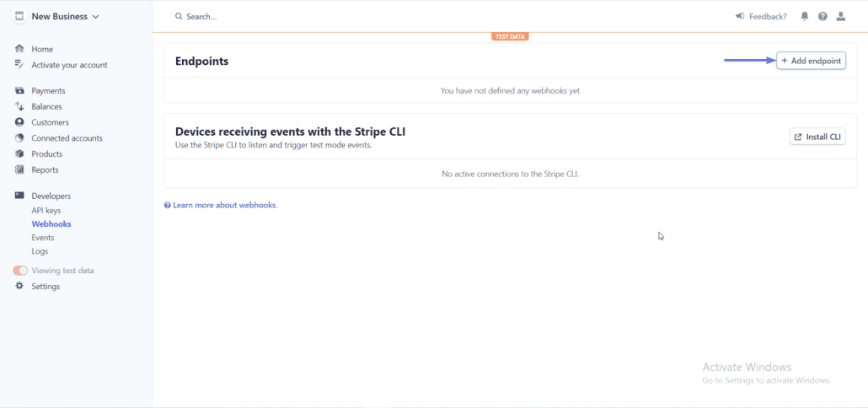Open the user profile icon
Viewport: 868px width, 408px height.
[841, 17]
